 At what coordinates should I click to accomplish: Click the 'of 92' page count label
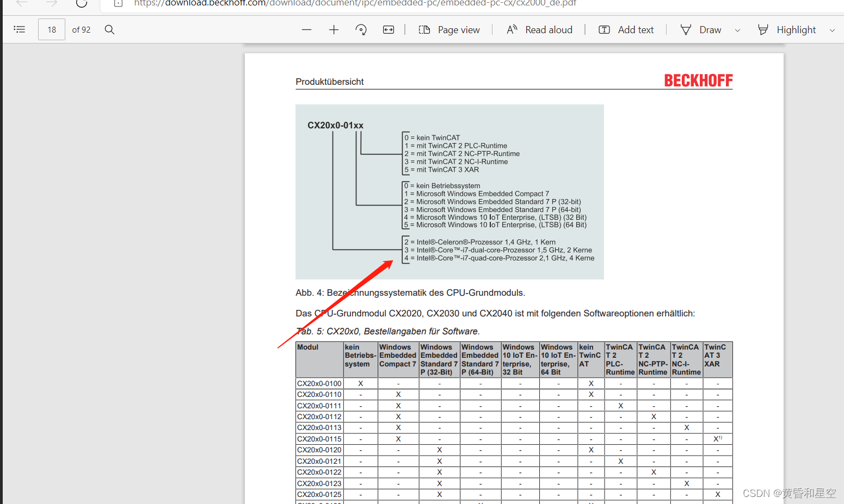point(81,29)
